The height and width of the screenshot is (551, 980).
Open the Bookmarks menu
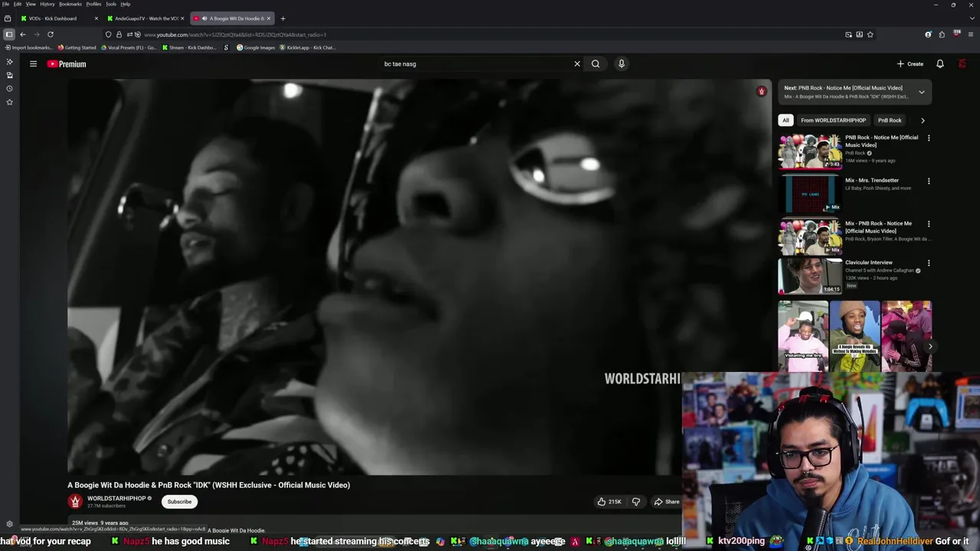tap(70, 4)
